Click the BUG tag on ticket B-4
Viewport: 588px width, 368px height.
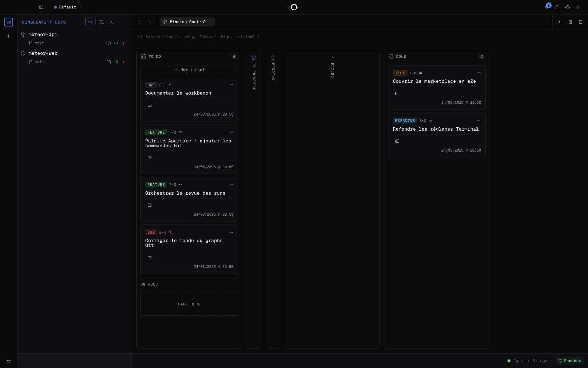click(x=151, y=233)
